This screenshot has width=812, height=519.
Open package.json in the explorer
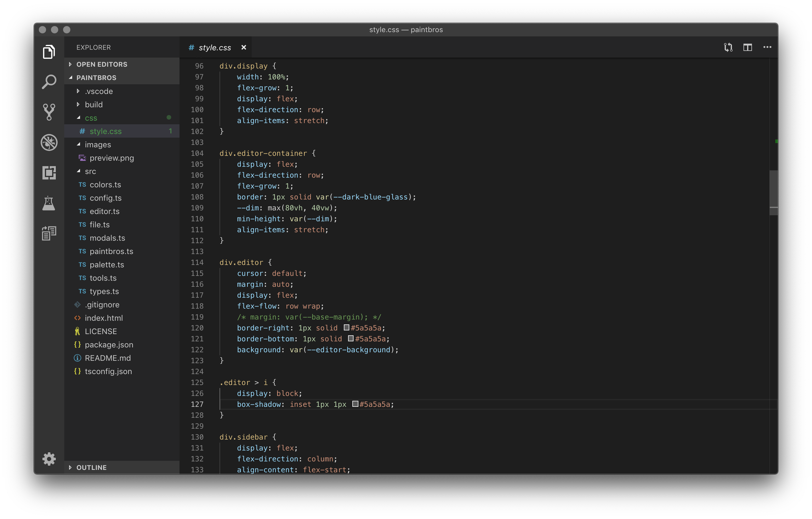coord(109,345)
